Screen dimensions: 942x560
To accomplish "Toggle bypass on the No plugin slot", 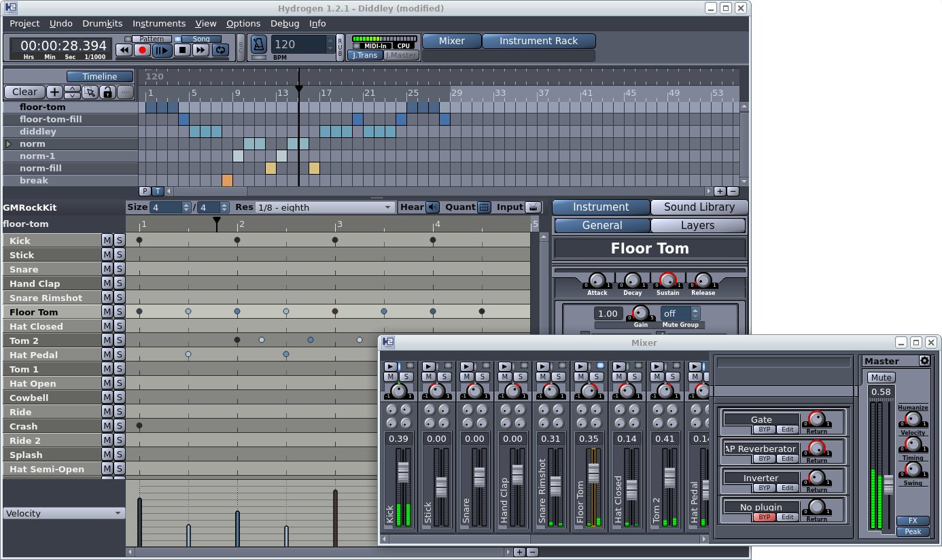I will (765, 517).
